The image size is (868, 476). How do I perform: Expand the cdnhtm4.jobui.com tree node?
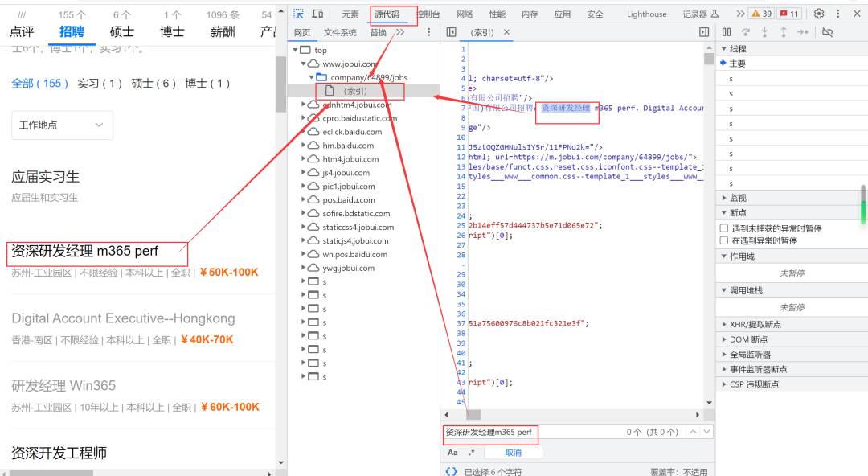[x=304, y=105]
